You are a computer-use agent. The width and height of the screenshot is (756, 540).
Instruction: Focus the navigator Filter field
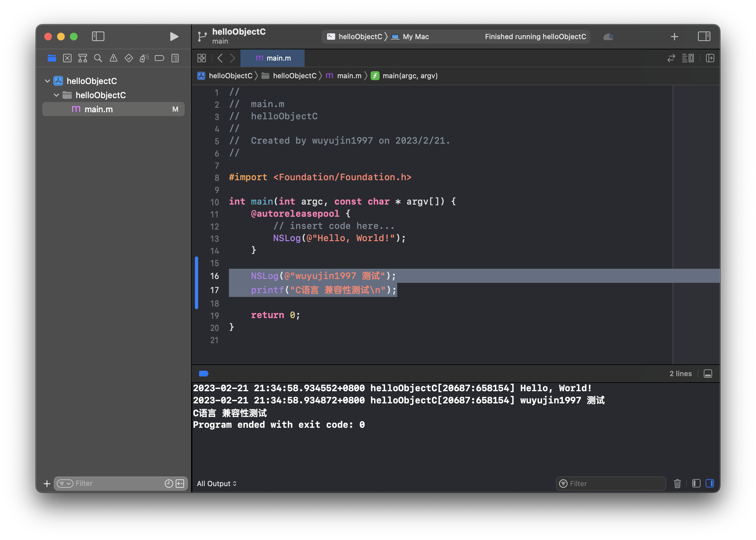(120, 484)
